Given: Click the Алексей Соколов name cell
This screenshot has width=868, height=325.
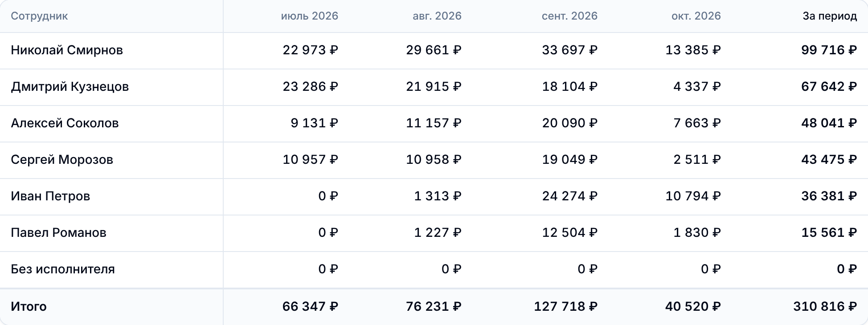Looking at the screenshot, I should pos(65,123).
